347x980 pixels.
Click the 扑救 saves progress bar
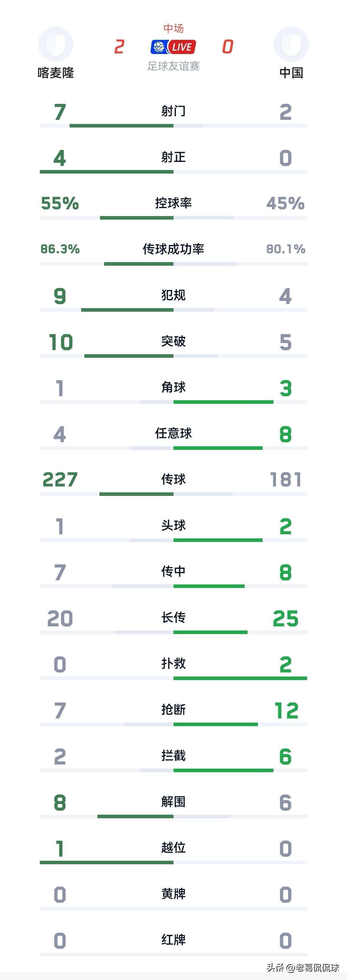tap(173, 678)
